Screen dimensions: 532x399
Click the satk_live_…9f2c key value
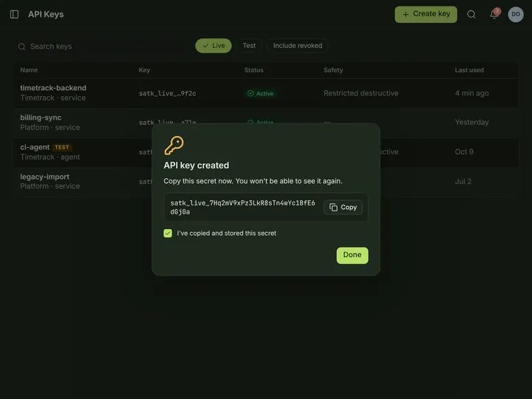tap(167, 93)
